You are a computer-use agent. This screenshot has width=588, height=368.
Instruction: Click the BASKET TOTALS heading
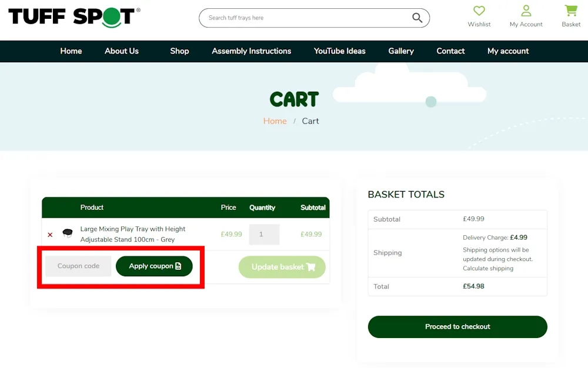tap(406, 195)
